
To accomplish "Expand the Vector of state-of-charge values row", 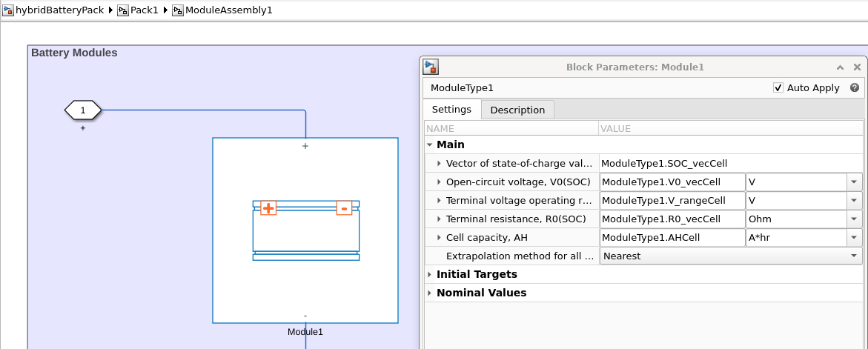I will (x=440, y=163).
